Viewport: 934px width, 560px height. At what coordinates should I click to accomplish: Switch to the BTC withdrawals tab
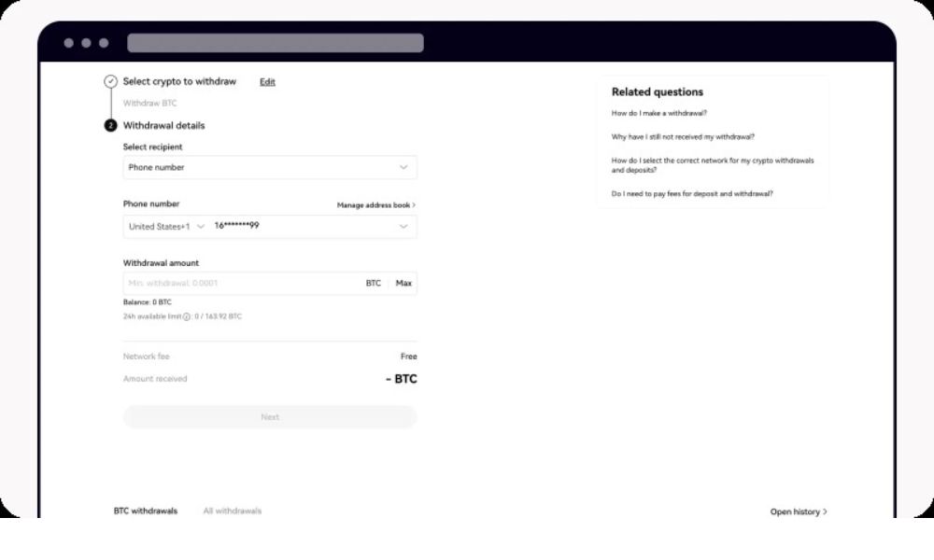pyautogui.click(x=145, y=511)
